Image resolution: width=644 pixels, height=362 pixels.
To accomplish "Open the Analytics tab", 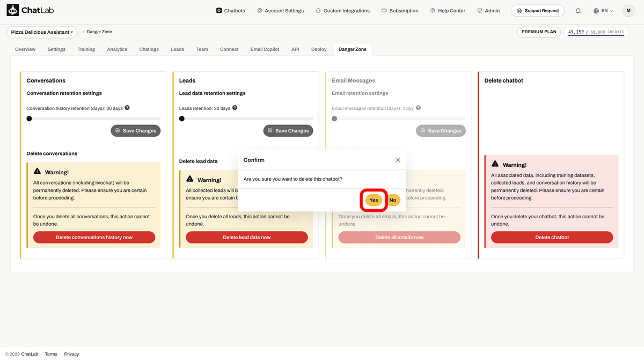I will coord(117,49).
